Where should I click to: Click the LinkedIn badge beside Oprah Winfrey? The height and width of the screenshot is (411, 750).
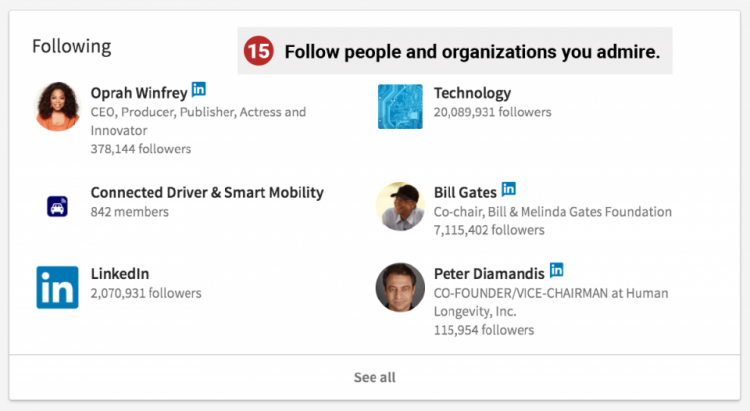pyautogui.click(x=199, y=90)
